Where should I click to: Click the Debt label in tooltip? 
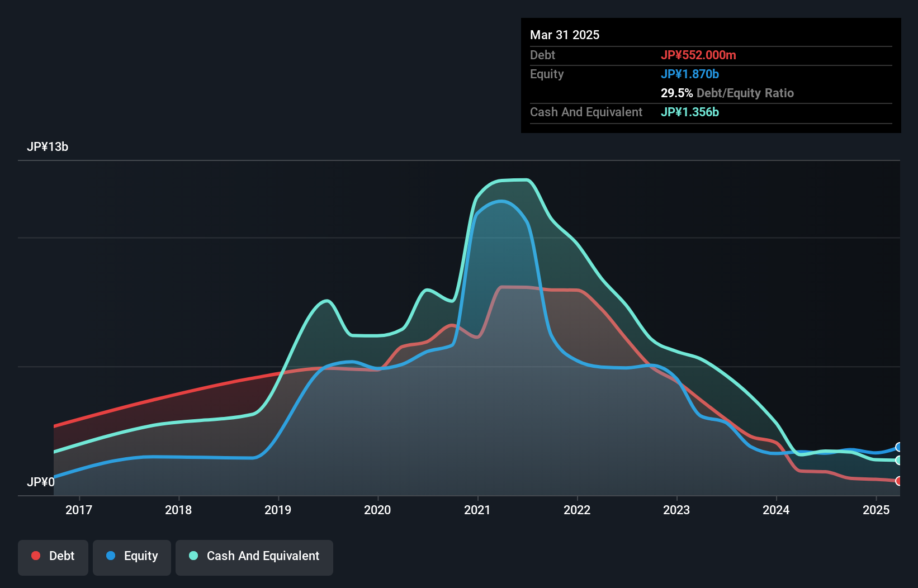[542, 55]
